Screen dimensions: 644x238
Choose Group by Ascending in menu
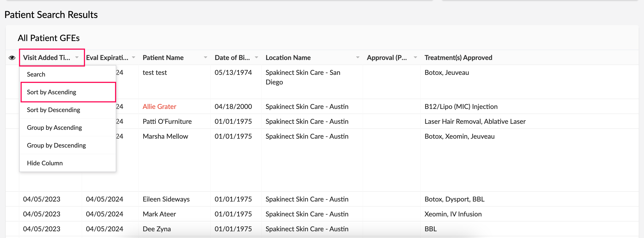[x=67, y=128]
